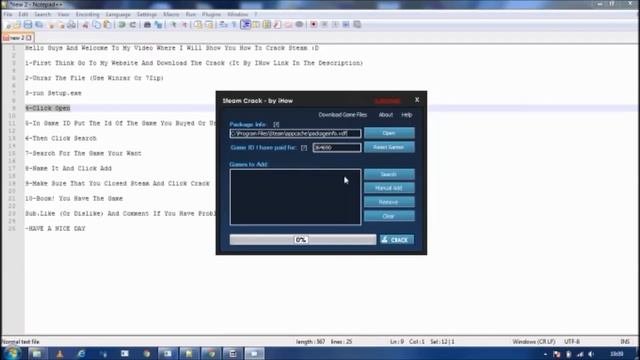
Task: Click the Zoom Out toolbar icon
Action: click(185, 25)
